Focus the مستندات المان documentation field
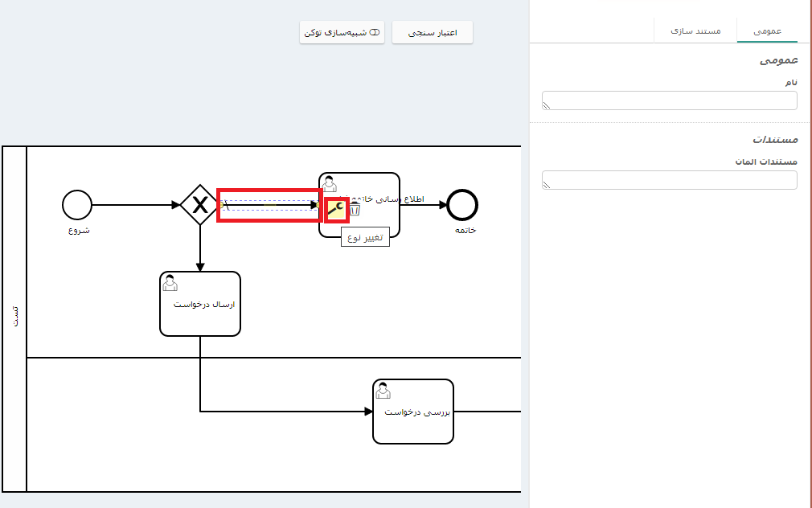The height and width of the screenshot is (508, 812). point(669,180)
